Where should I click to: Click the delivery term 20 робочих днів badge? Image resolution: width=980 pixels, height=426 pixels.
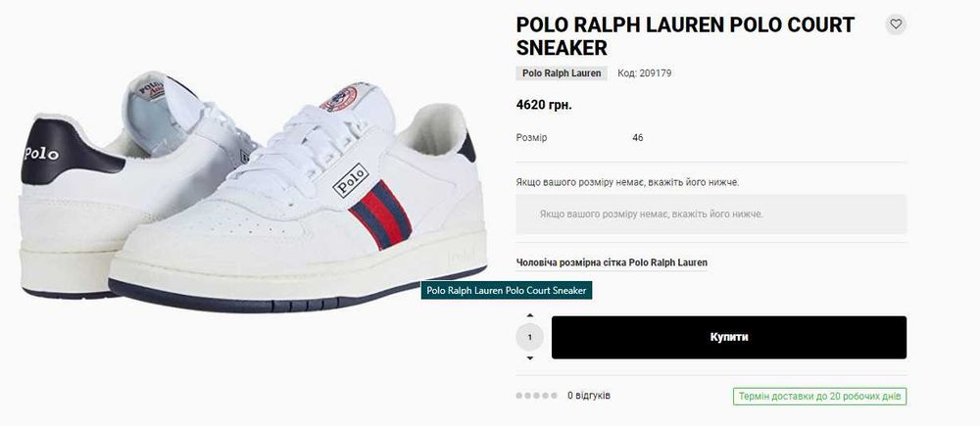(x=820, y=397)
